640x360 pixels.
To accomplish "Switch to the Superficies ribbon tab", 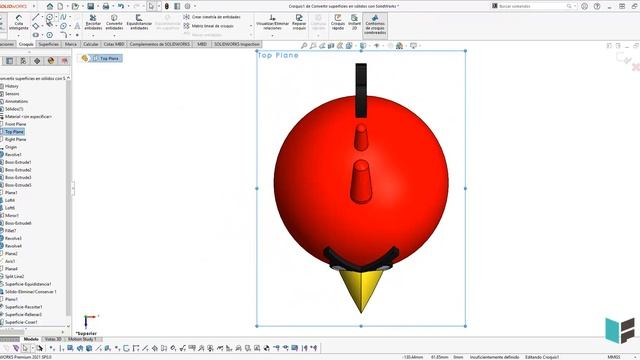I will 49,44.
